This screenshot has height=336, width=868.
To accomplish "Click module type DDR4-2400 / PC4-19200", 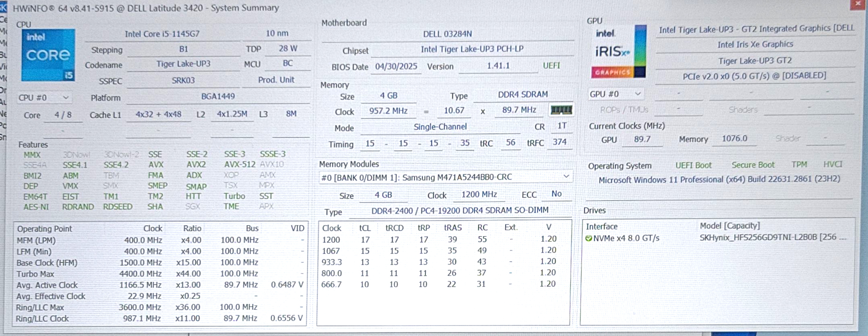I will click(x=460, y=210).
